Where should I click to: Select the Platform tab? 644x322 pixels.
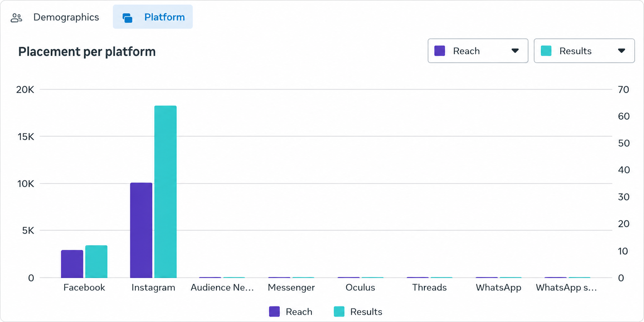153,17
